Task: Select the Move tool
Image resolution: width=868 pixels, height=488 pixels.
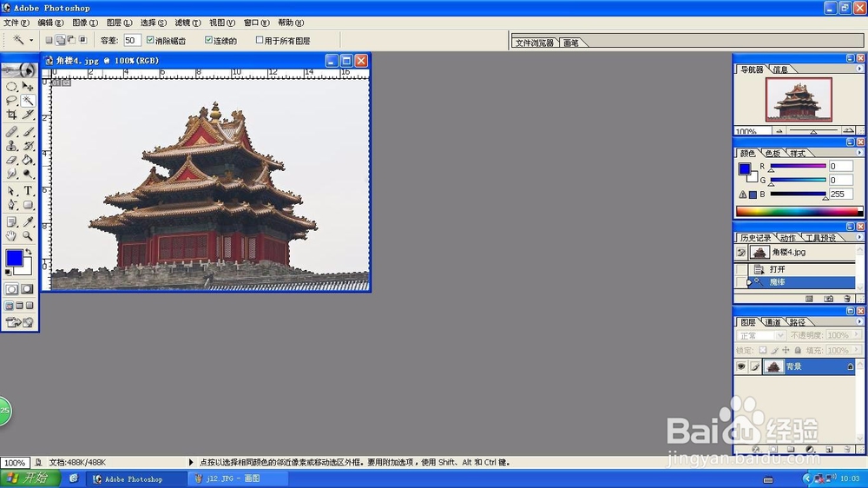Action: (x=28, y=87)
